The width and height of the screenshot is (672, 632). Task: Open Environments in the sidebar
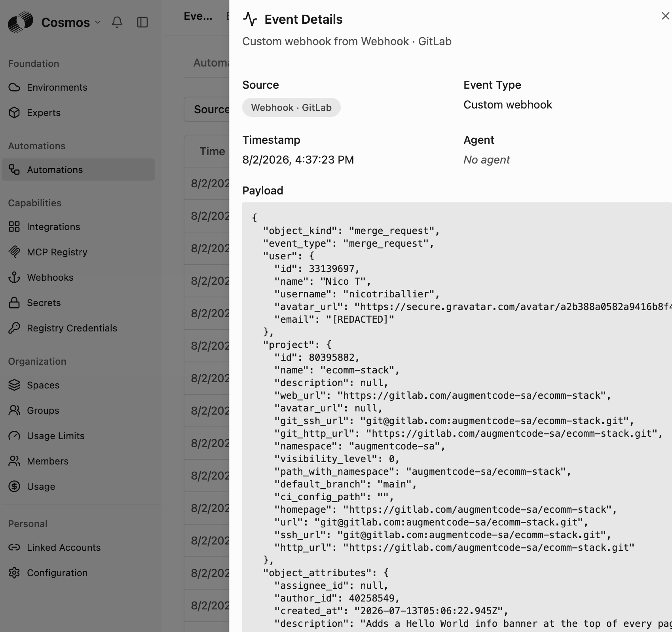point(78,88)
